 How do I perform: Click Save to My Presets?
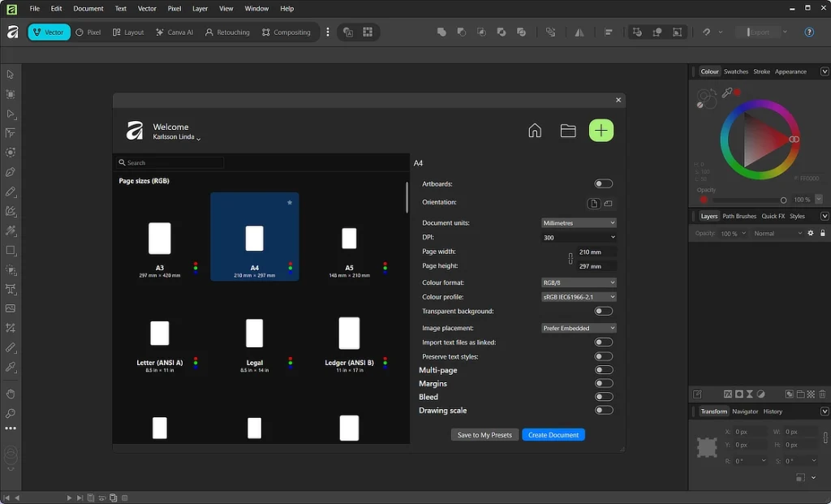[484, 435]
